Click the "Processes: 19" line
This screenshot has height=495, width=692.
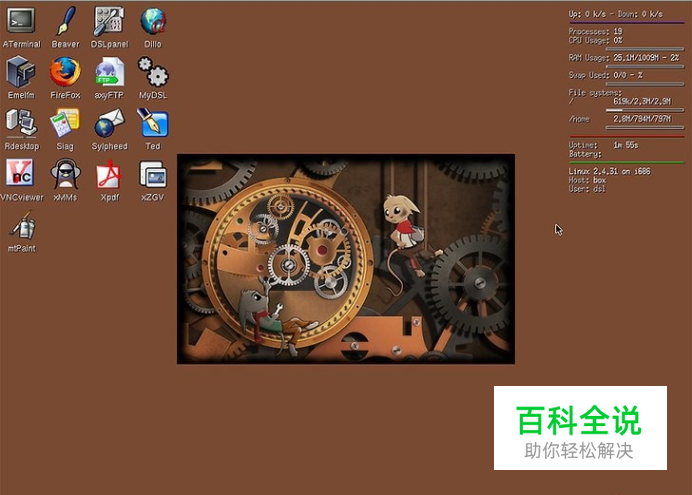point(595,31)
